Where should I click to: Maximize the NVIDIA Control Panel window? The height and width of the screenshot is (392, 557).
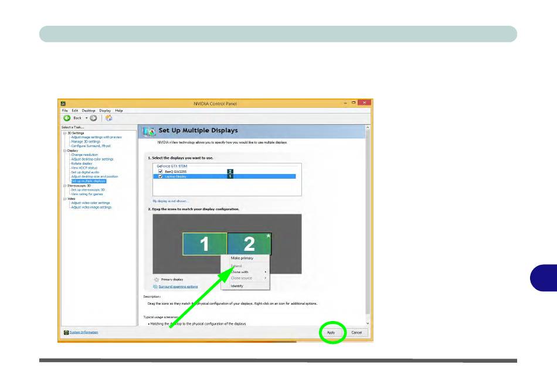click(x=354, y=103)
